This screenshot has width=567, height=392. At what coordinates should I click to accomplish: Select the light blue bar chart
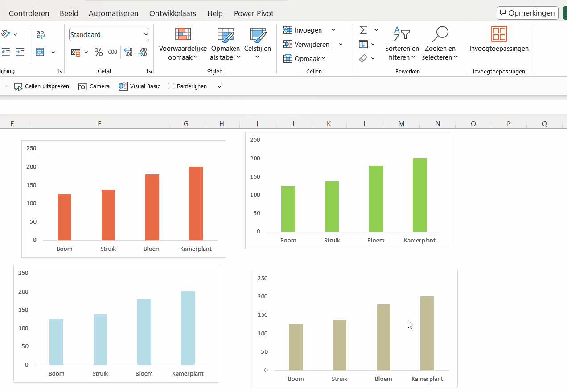(116, 324)
